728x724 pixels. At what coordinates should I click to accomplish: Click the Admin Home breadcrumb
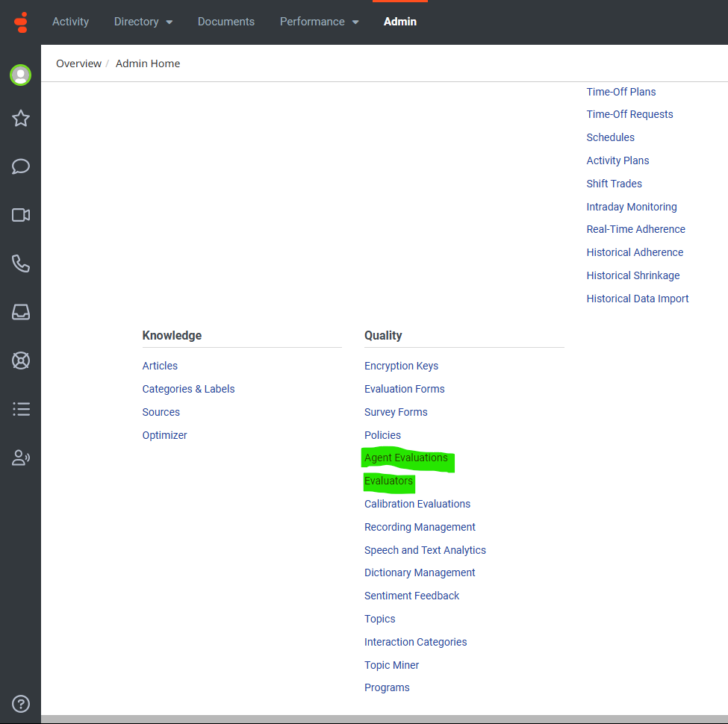pos(148,63)
